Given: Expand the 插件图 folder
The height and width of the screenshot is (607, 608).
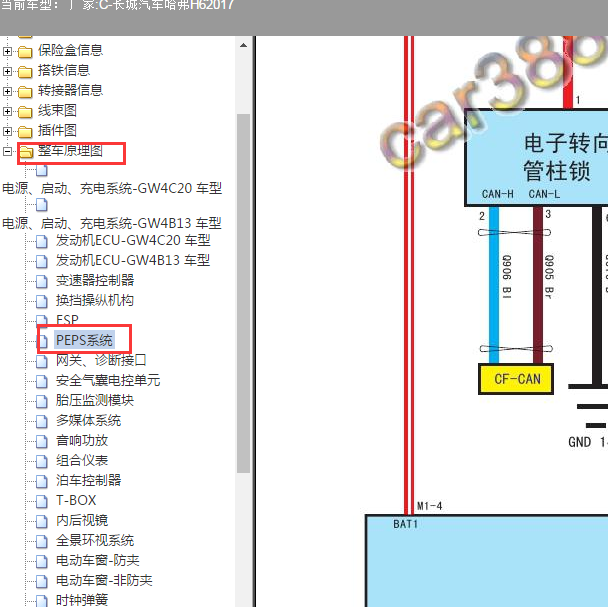Looking at the screenshot, I should click(7, 131).
